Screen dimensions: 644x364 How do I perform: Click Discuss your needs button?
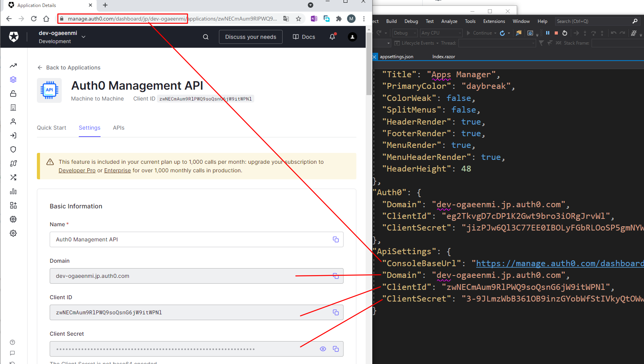point(251,37)
